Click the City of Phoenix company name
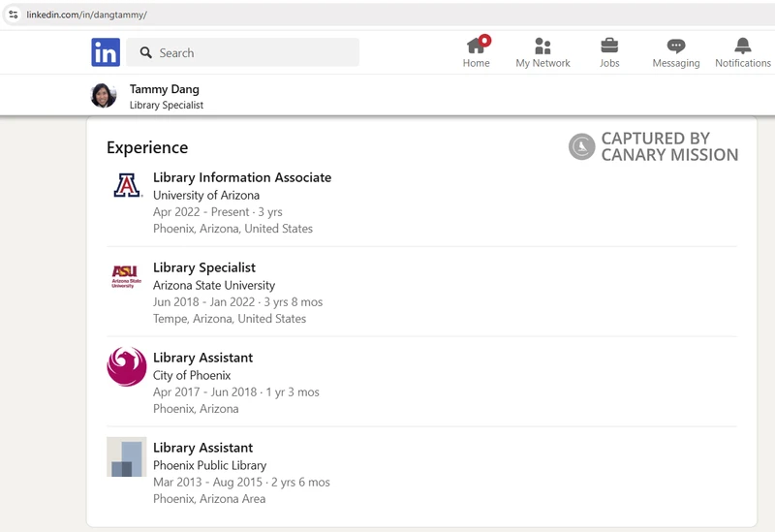 point(192,375)
